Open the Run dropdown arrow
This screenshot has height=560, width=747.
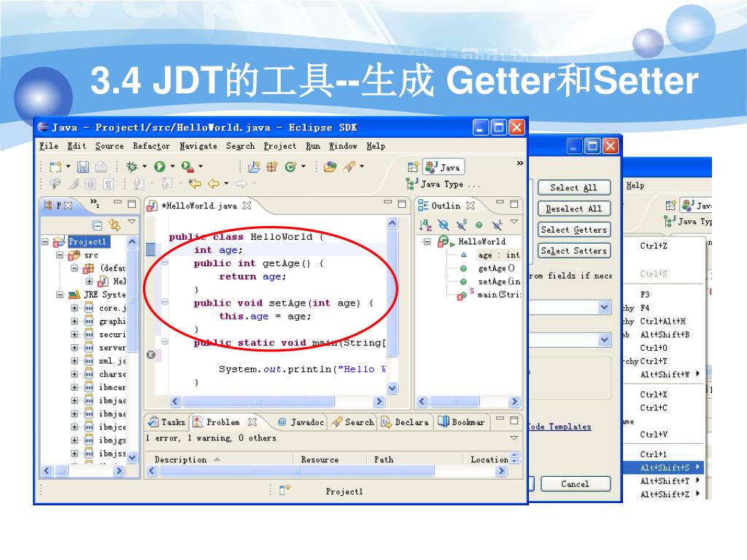coord(172,167)
